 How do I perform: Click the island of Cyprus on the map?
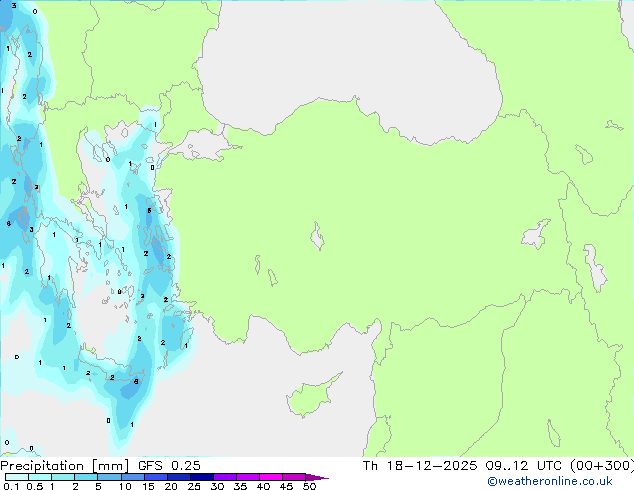tap(311, 397)
